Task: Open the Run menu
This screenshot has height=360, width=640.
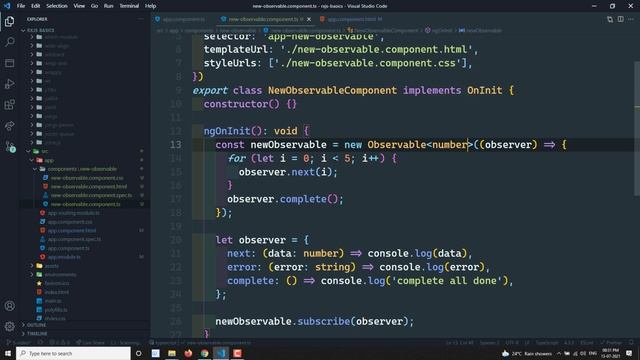Action: point(109,6)
